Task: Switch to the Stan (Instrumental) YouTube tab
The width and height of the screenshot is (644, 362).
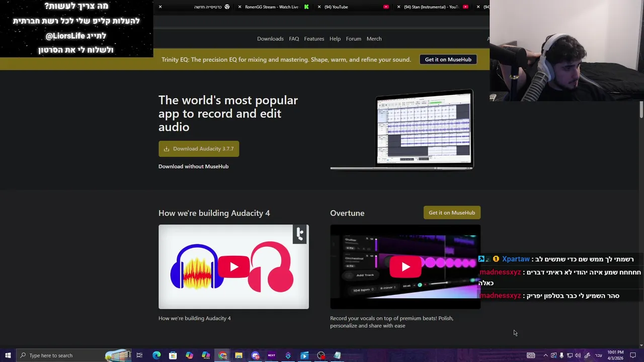Action: (433, 7)
